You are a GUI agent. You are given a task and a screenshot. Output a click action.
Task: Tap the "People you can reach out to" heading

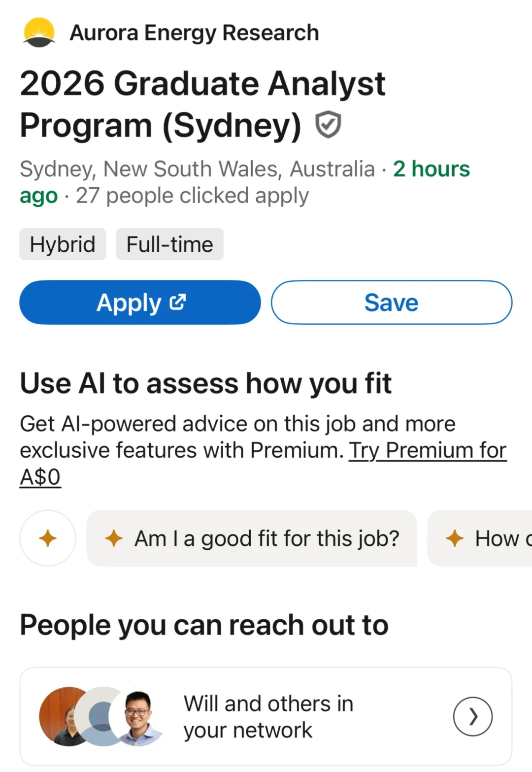tap(204, 625)
